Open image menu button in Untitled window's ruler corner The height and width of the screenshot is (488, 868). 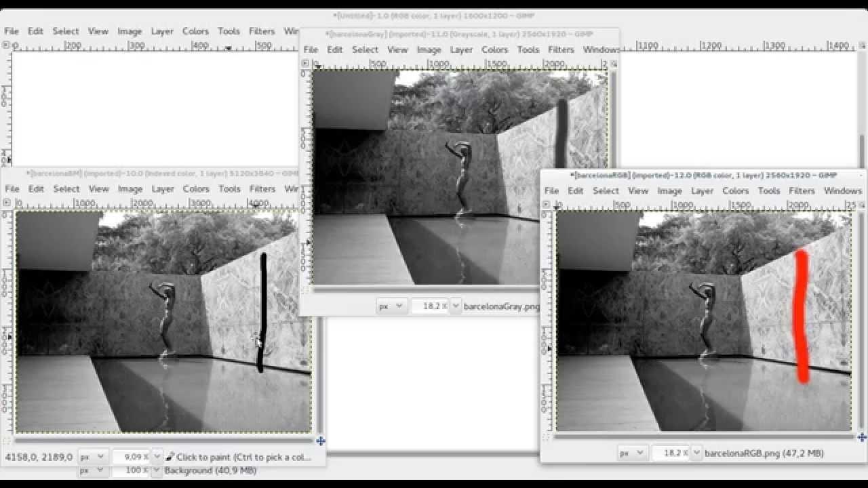coord(5,45)
